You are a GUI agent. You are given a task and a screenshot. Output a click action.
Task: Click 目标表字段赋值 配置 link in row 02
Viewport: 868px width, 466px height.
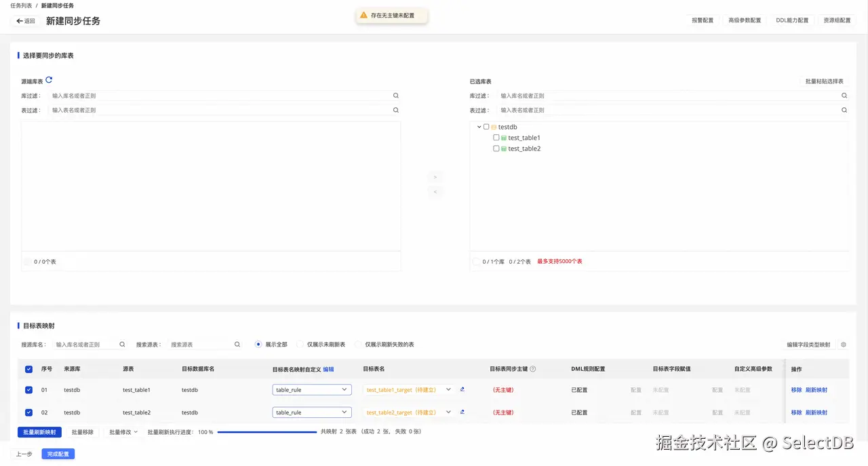point(717,412)
